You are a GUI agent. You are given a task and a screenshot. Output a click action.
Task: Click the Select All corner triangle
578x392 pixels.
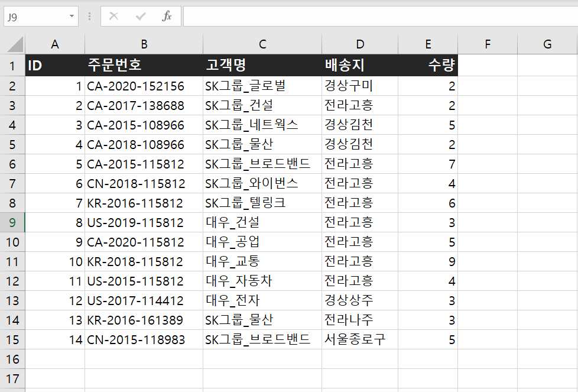pos(15,44)
